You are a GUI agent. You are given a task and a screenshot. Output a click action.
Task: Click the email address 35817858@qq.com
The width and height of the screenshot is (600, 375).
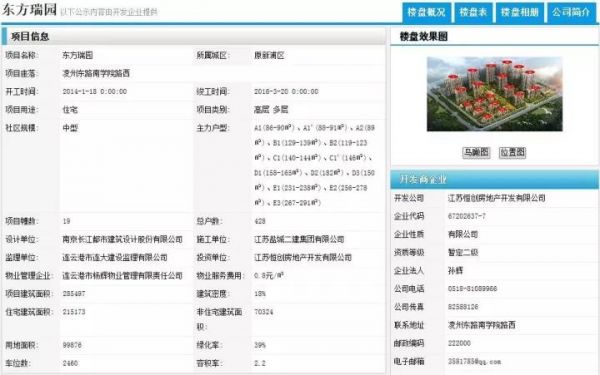(474, 362)
